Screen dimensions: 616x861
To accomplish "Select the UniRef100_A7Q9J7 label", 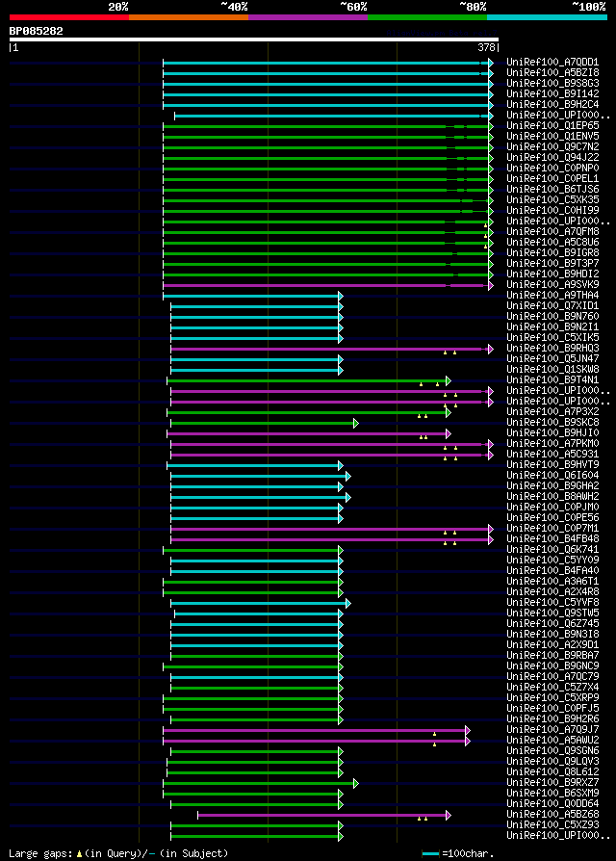I will [x=552, y=731].
